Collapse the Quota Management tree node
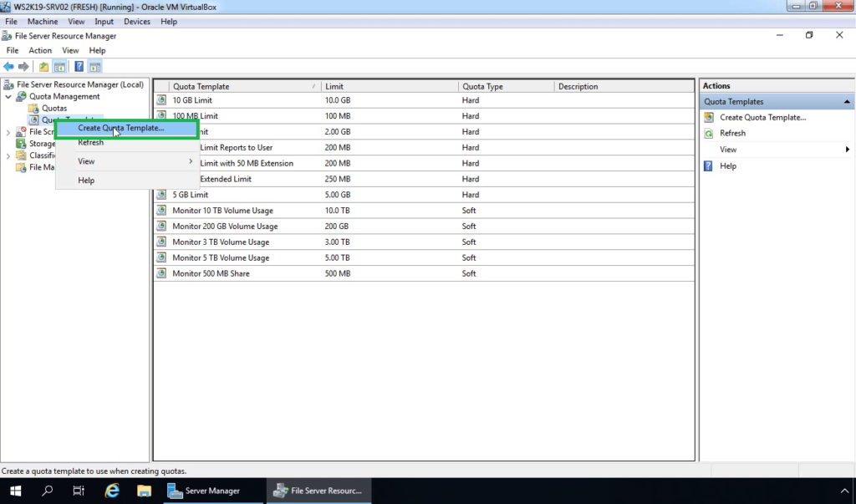The width and height of the screenshot is (856, 504). tap(8, 97)
